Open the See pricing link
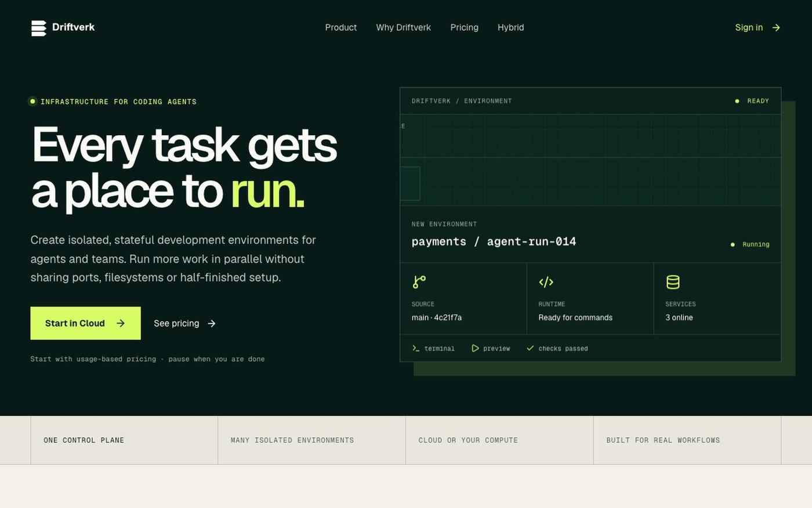Screen dimensions: 812x508 pyautogui.click(x=176, y=323)
